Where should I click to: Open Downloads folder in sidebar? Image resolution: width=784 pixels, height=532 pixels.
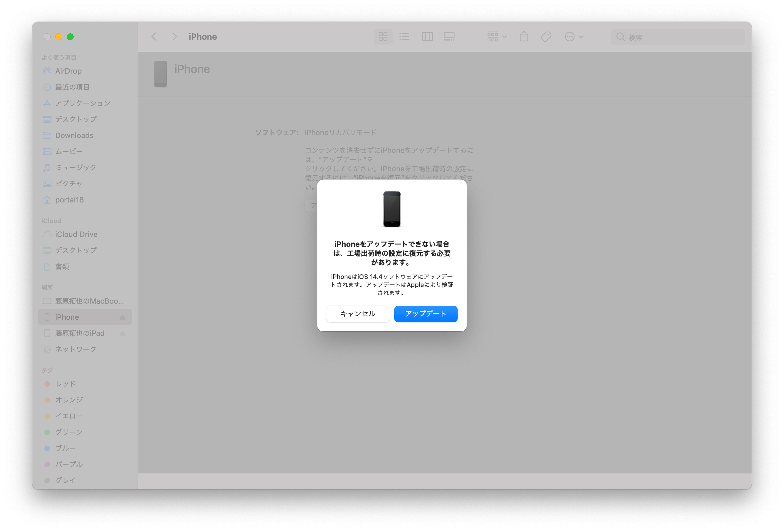click(74, 135)
